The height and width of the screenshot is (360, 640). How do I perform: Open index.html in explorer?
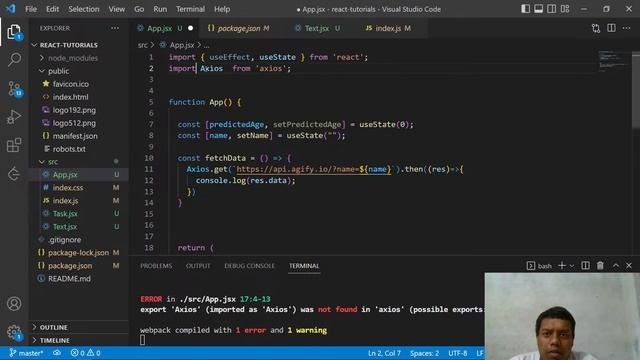(70, 97)
